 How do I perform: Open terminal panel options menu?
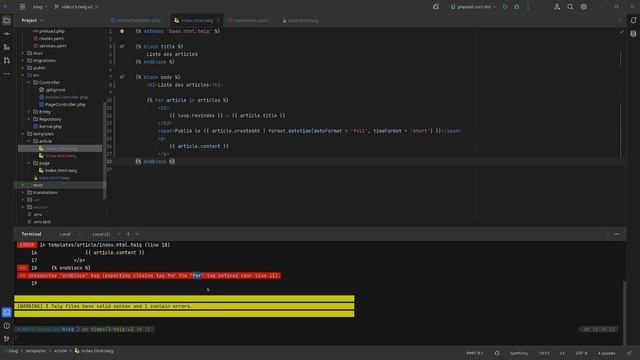coord(607,234)
